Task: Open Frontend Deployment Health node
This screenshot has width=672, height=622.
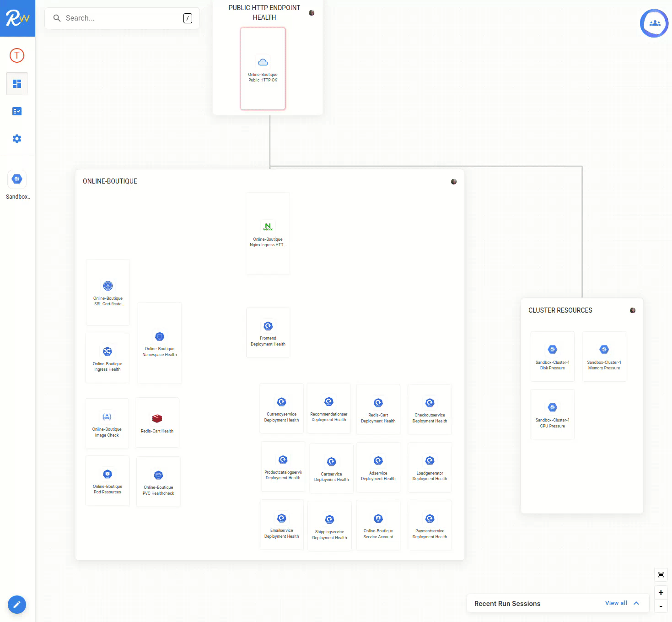Action: click(x=268, y=333)
